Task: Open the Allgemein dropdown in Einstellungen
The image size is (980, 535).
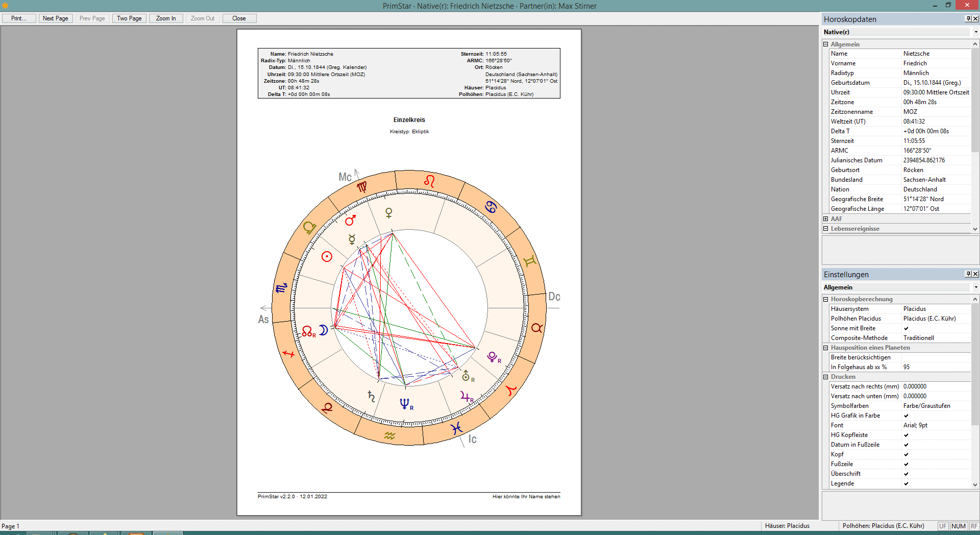Action: pyautogui.click(x=975, y=287)
